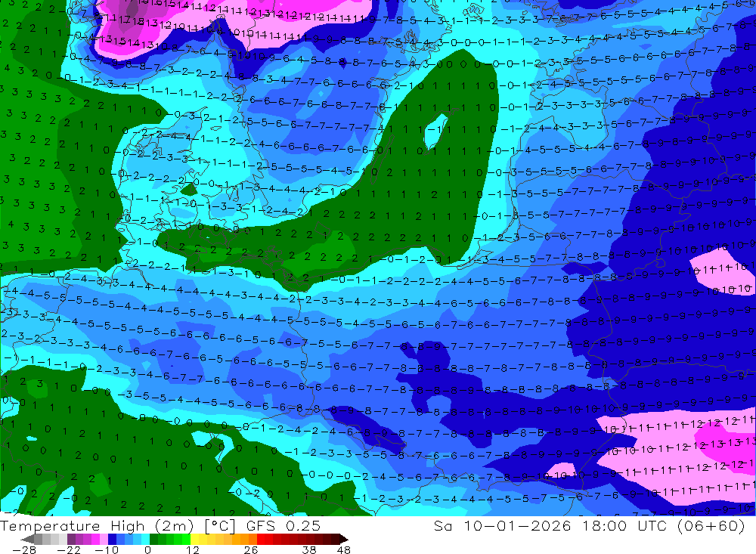Click the '[°C]' unit label
Image resolution: width=756 pixels, height=554 pixels.
(219, 525)
